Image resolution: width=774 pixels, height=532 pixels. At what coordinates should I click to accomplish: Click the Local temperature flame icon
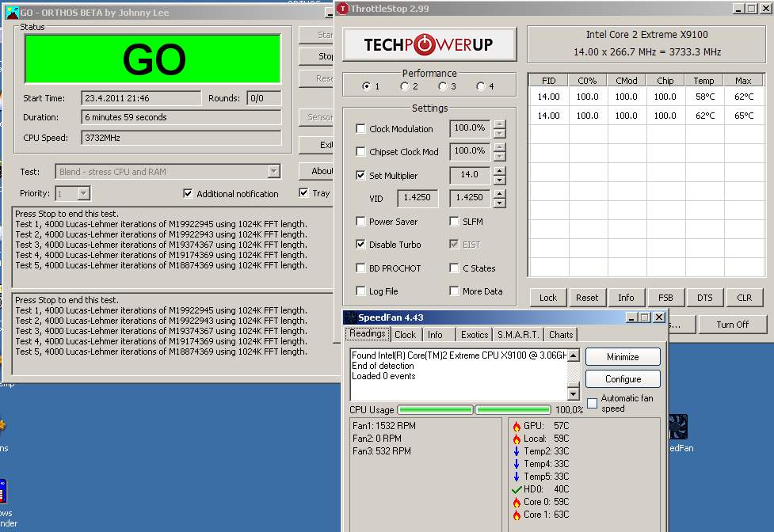[517, 439]
